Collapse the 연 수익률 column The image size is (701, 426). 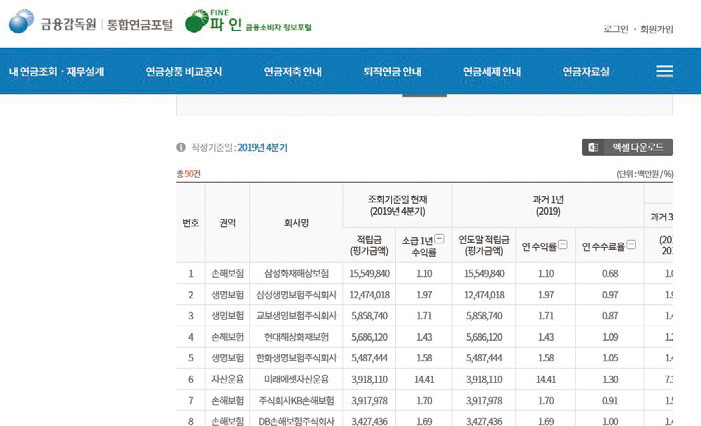pyautogui.click(x=562, y=245)
